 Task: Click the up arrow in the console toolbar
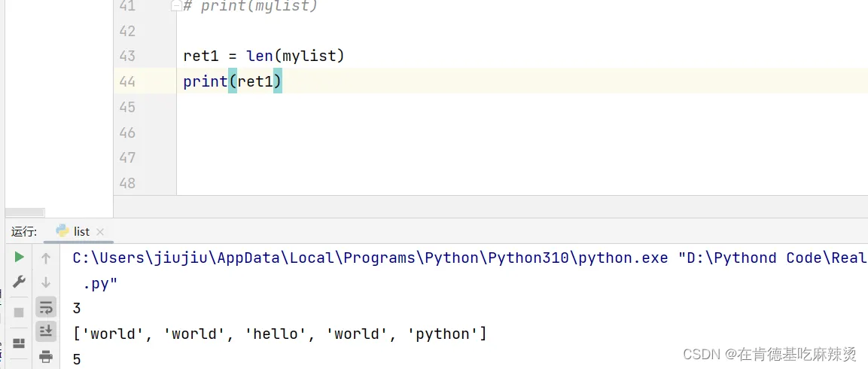(x=46, y=258)
